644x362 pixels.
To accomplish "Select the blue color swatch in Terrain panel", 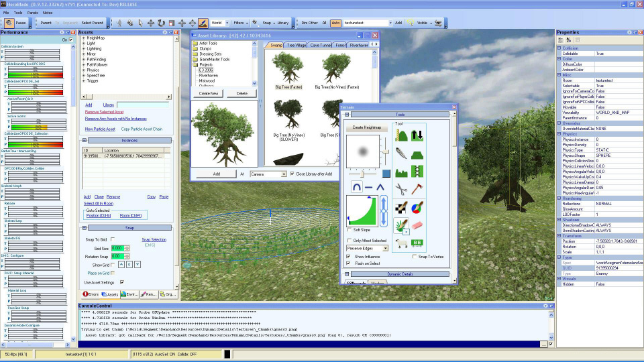I will (x=386, y=174).
